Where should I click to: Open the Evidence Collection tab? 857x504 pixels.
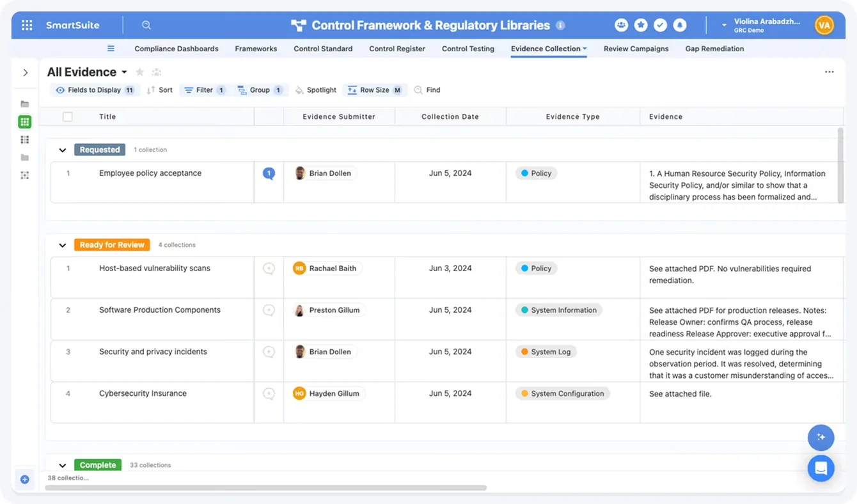coord(549,49)
